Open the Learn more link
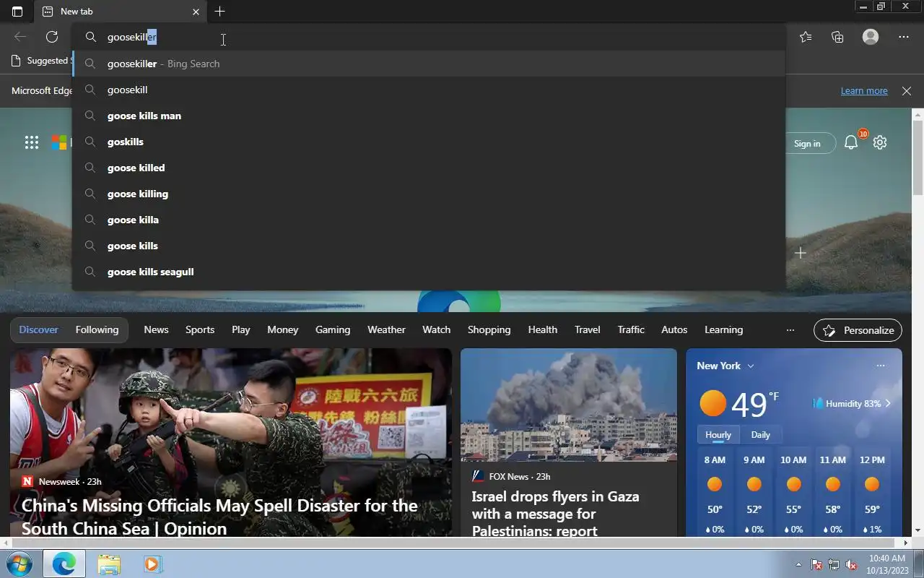Viewport: 924px width, 578px height. [864, 91]
